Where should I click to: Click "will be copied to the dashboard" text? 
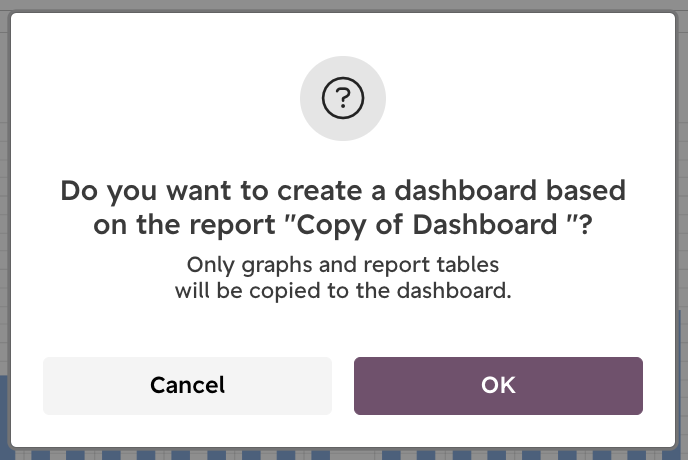[x=343, y=291]
